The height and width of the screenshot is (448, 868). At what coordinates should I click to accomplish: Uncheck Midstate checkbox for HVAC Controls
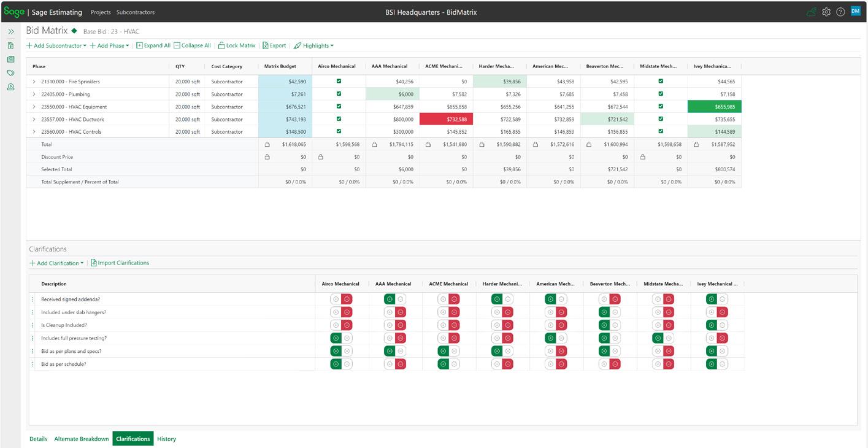tap(661, 131)
